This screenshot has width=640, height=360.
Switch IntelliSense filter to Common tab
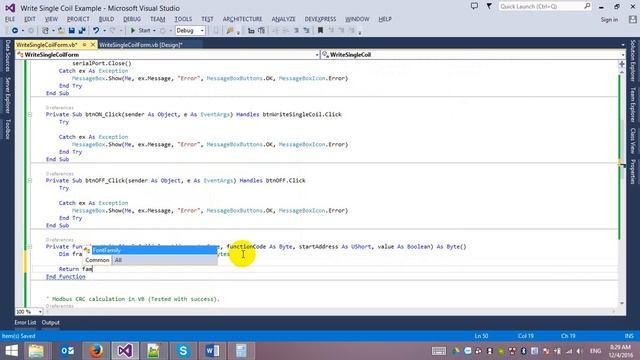click(97, 260)
